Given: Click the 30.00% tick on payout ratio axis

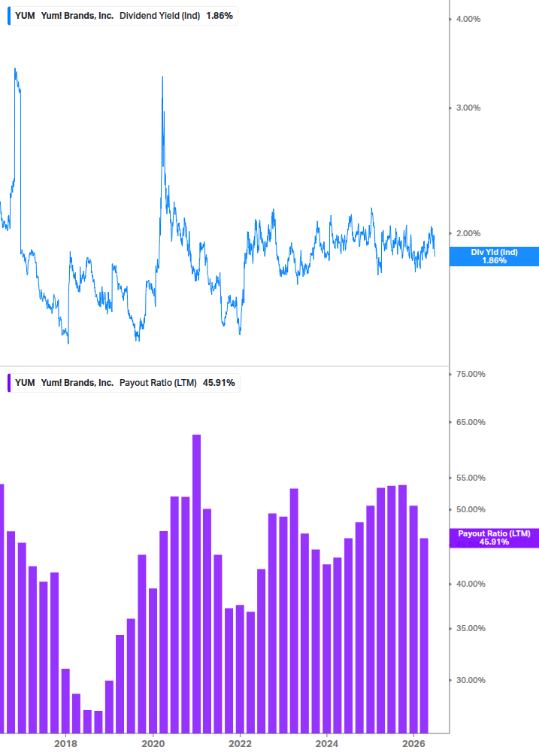Looking at the screenshot, I should 471,680.
